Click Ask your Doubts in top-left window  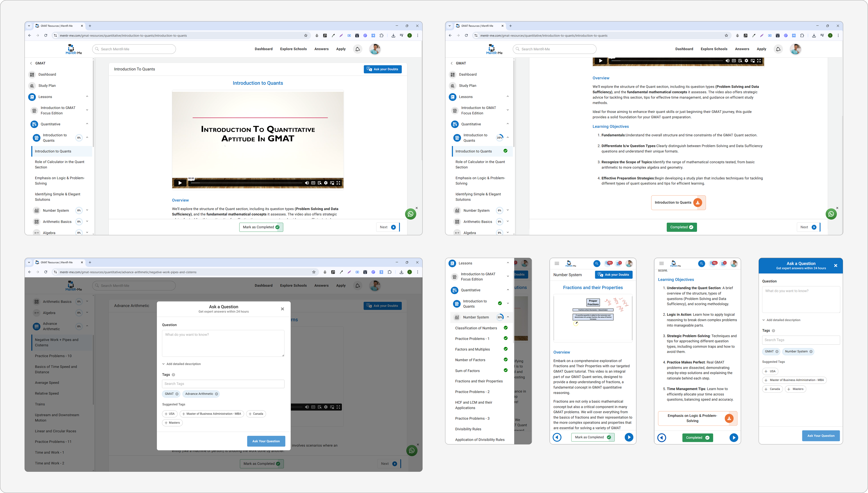[383, 69]
